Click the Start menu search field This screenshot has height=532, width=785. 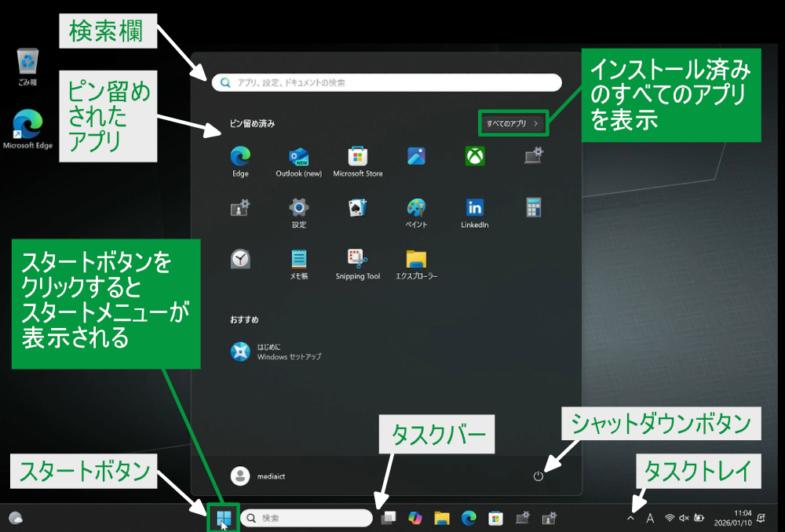click(386, 82)
